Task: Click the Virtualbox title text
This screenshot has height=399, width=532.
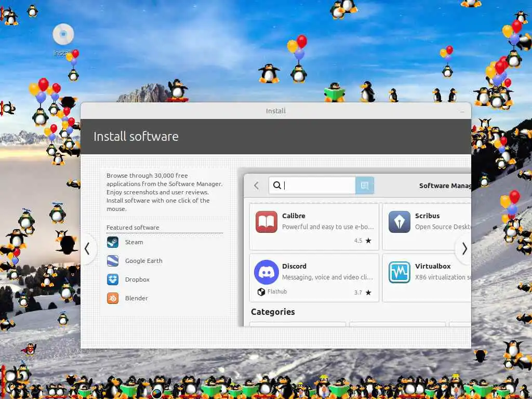Action: tap(433, 267)
